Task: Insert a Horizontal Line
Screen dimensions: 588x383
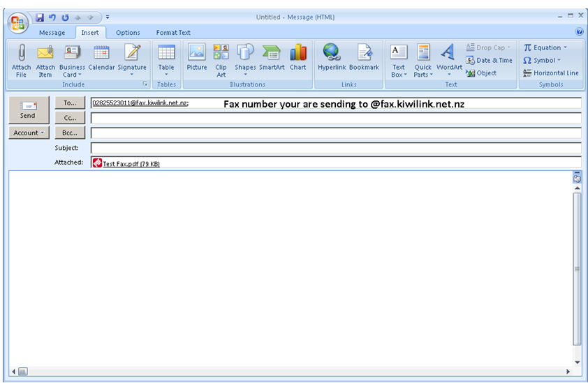Action: [551, 73]
